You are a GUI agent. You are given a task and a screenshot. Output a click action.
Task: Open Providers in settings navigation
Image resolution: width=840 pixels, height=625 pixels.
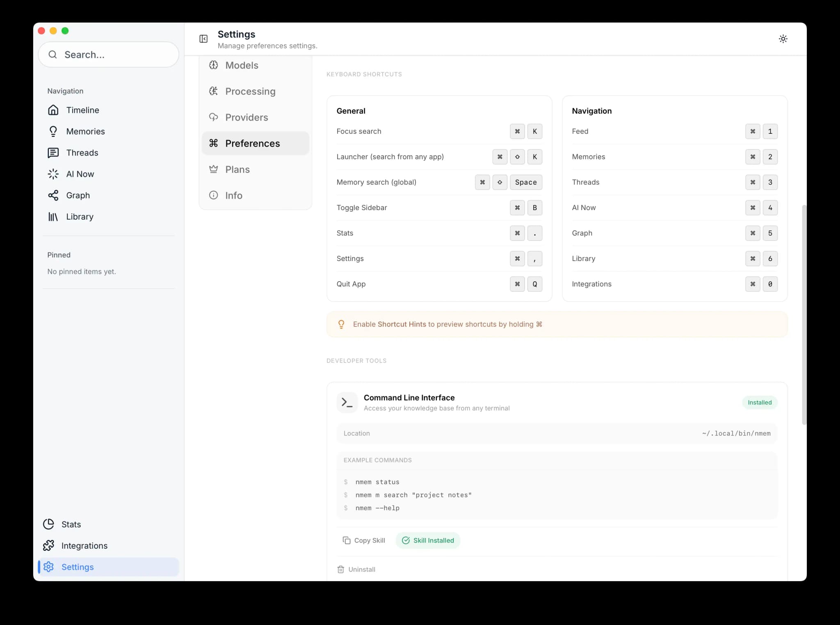point(247,117)
